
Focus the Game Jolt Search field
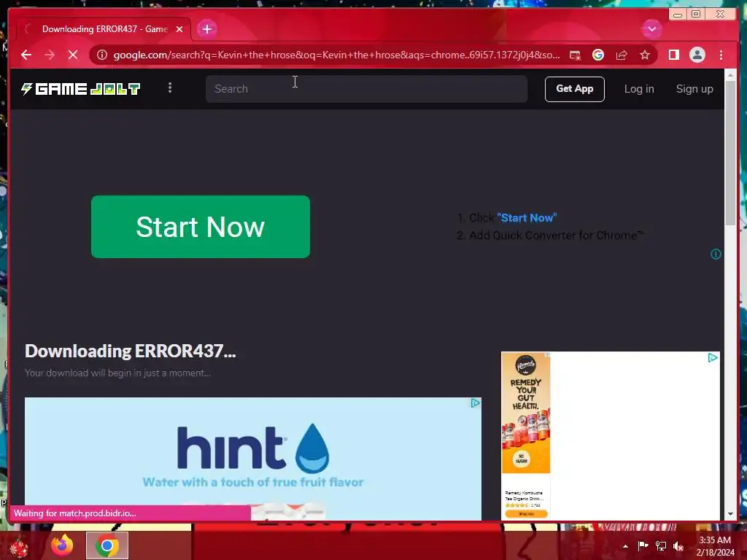click(366, 89)
